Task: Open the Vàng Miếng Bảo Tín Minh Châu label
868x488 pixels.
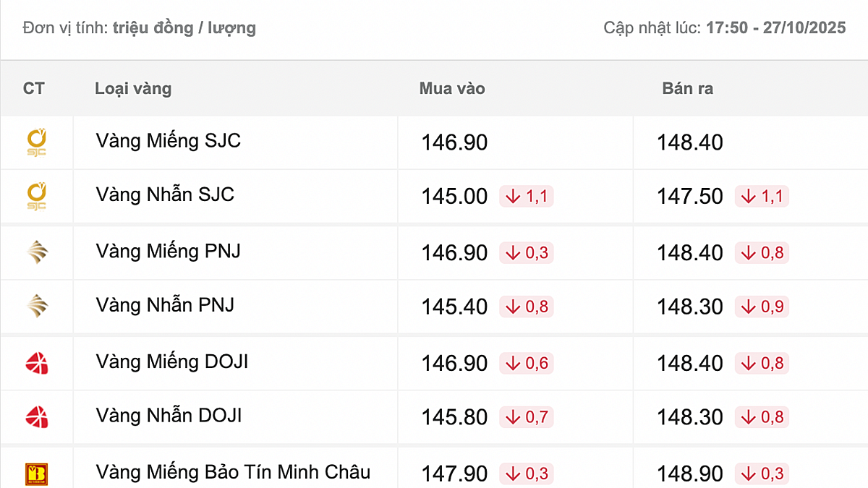Action: [x=233, y=473]
